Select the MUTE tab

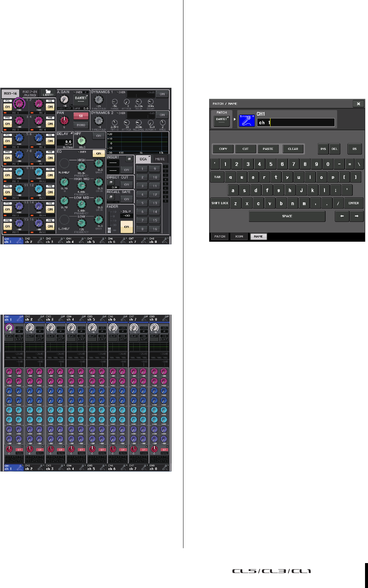(x=160, y=159)
